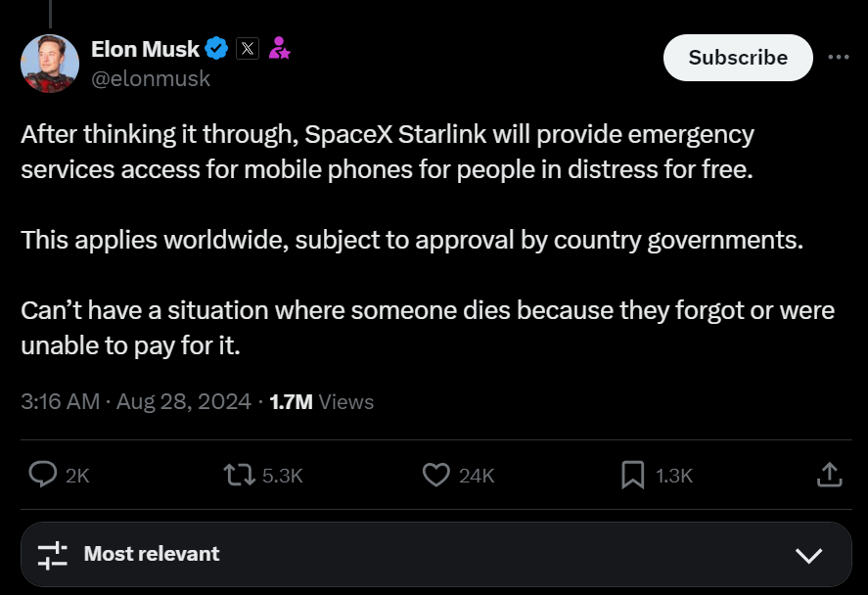Image resolution: width=868 pixels, height=595 pixels.
Task: Open the Elon Musk display name link
Action: pos(145,48)
